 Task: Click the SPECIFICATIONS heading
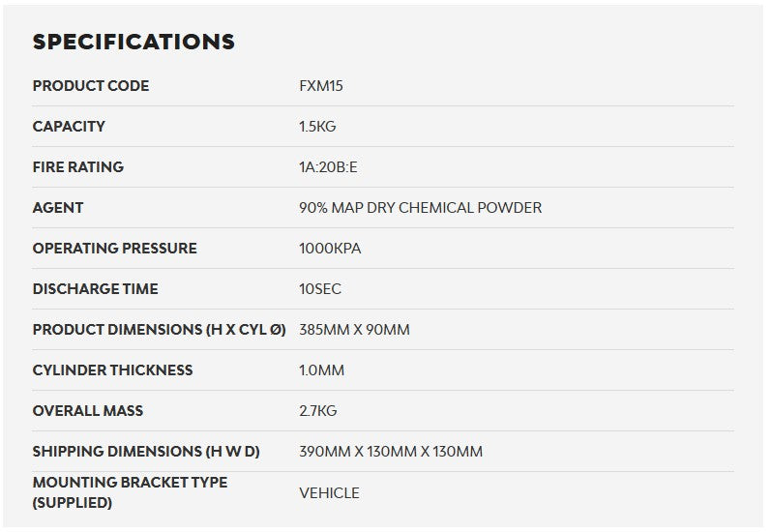(133, 42)
